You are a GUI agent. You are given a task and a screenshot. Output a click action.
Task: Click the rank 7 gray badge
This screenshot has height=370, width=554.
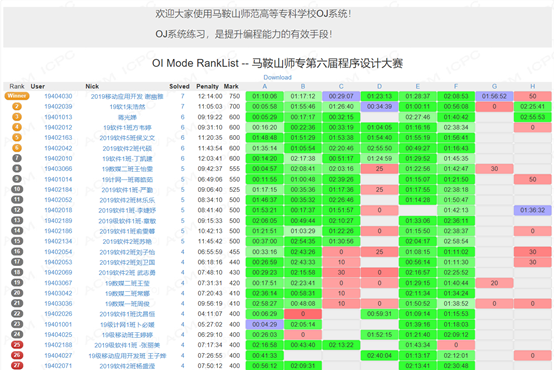point(17,158)
